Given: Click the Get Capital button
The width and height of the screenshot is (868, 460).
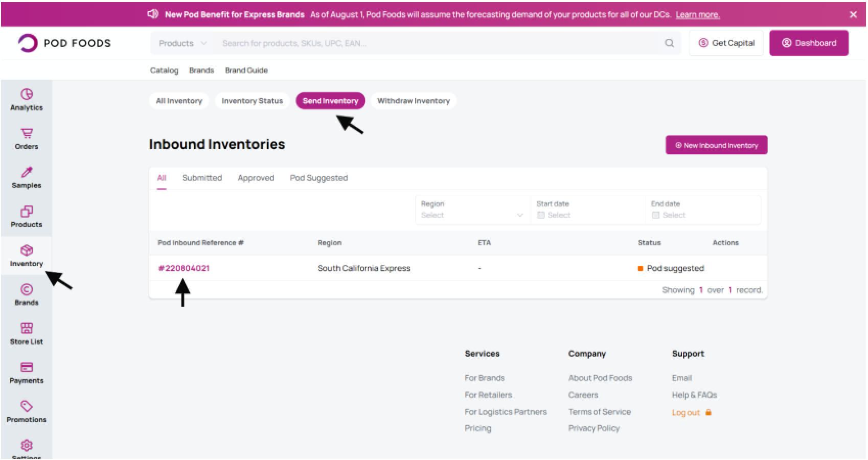Looking at the screenshot, I should [726, 43].
